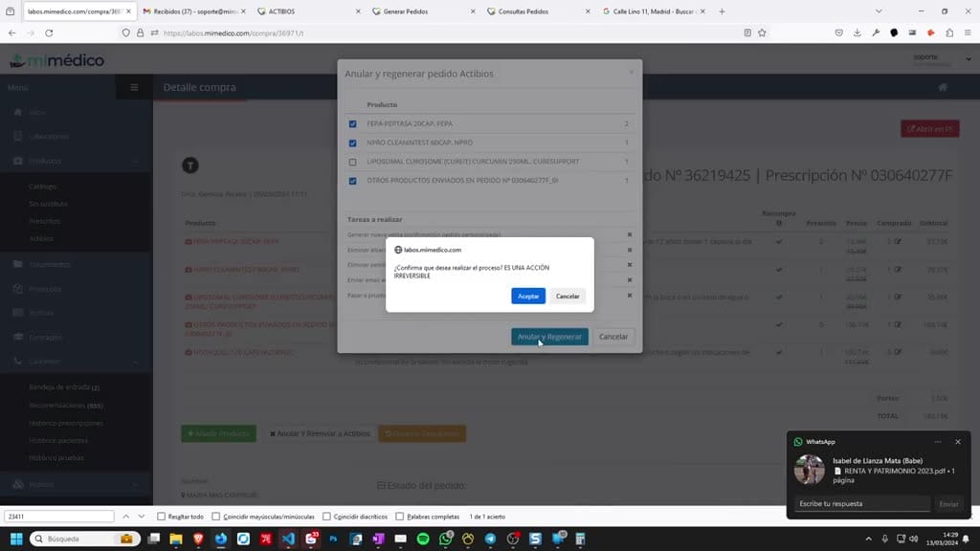Open Calculator from taskbar
The height and width of the screenshot is (551, 980).
point(580,539)
